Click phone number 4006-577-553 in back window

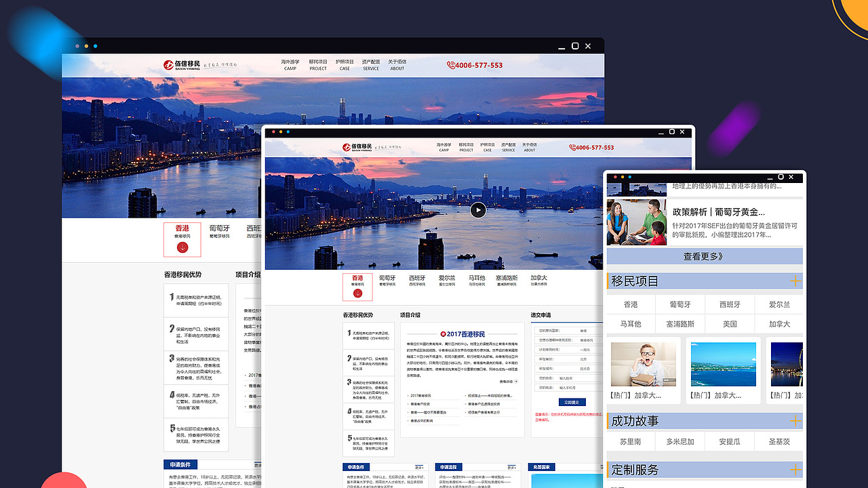click(475, 65)
